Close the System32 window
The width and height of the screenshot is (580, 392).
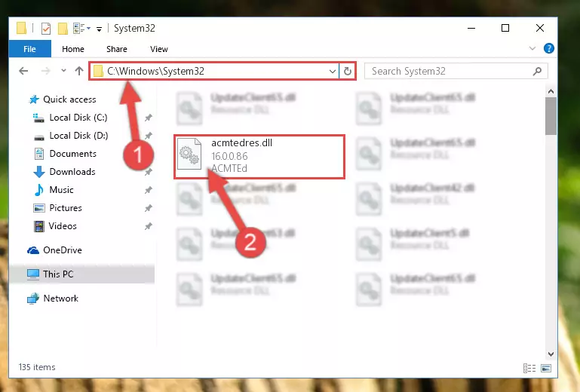click(540, 28)
